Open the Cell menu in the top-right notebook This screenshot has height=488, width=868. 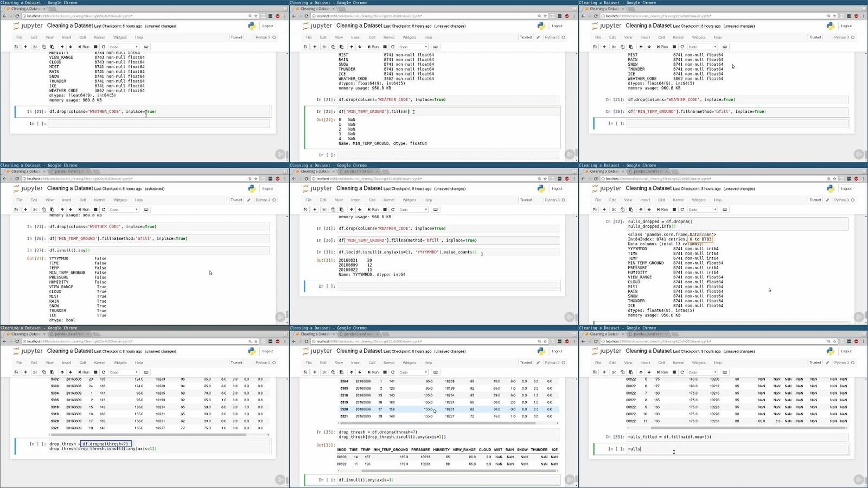tap(661, 37)
